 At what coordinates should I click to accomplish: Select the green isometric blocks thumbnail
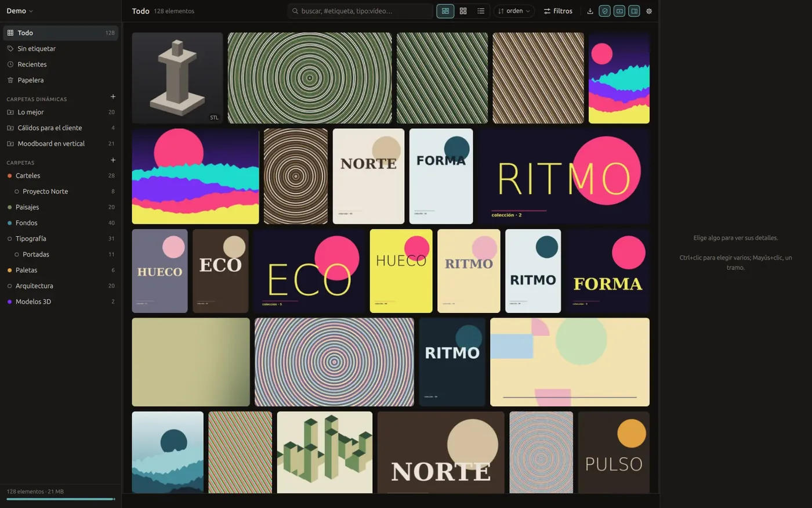pos(325,452)
